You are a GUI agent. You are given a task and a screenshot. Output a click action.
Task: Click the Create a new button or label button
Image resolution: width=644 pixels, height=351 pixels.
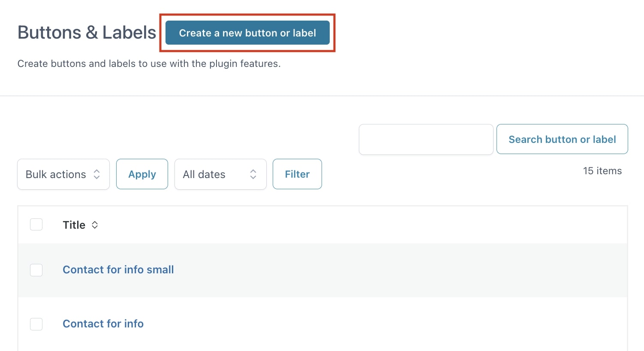click(x=247, y=33)
